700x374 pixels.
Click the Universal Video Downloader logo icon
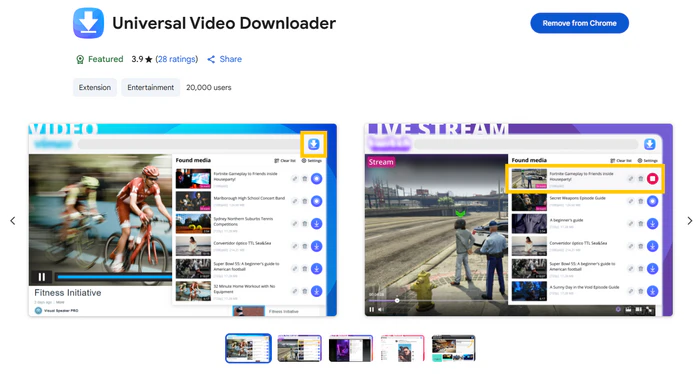click(88, 23)
